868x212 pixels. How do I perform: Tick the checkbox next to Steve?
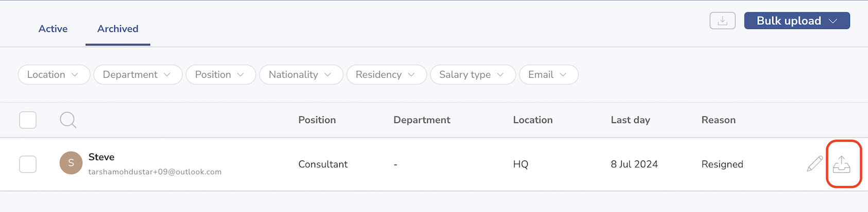pos(28,164)
